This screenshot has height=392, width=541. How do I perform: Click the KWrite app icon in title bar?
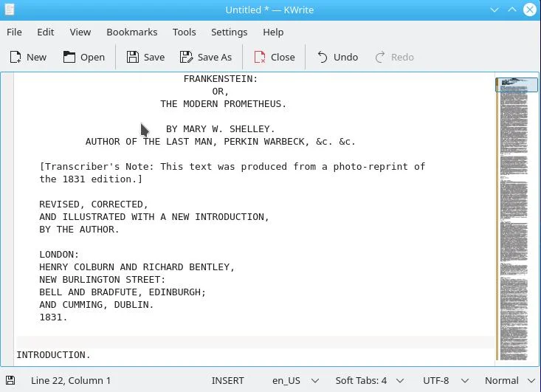coord(10,10)
